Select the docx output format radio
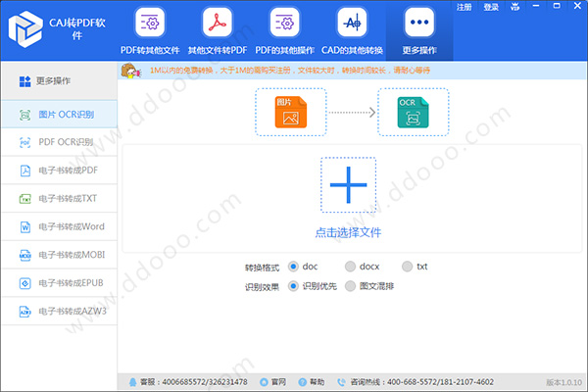Image resolution: width=588 pixels, height=392 pixels. (350, 267)
